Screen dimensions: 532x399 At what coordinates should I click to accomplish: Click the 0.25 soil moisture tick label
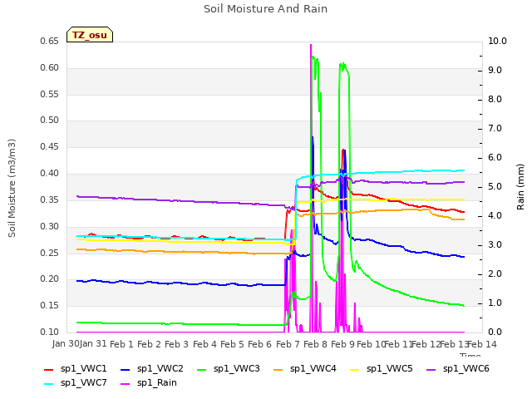(50, 253)
